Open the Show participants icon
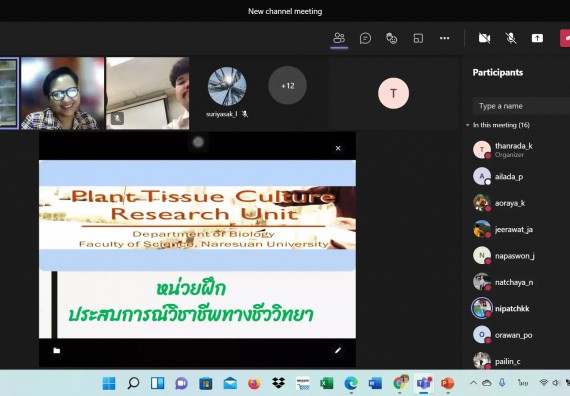The image size is (570, 396). (339, 38)
